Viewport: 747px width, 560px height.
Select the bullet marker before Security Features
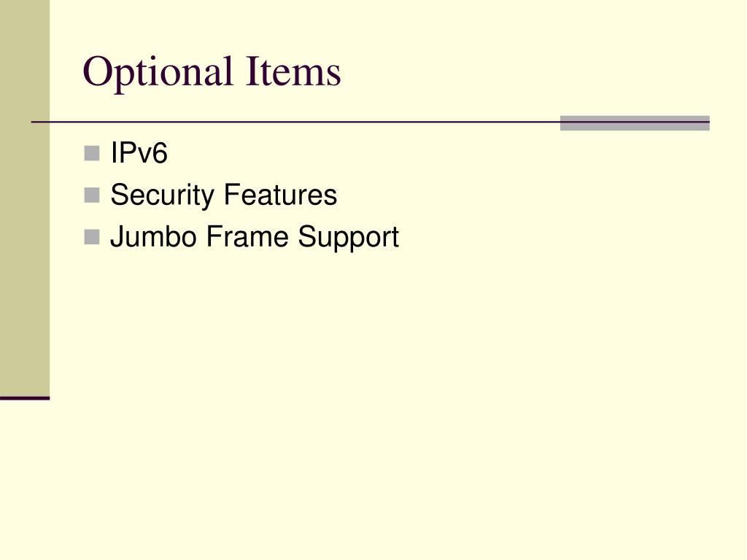[92, 195]
